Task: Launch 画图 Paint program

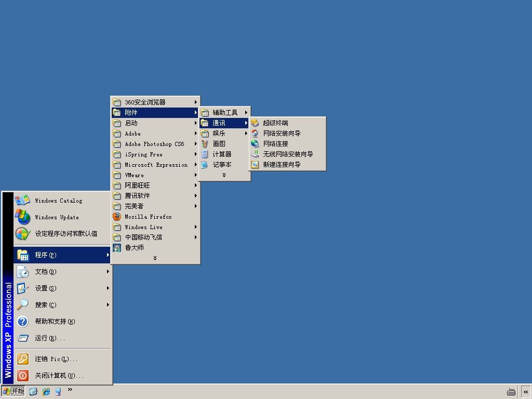Action: click(x=224, y=144)
